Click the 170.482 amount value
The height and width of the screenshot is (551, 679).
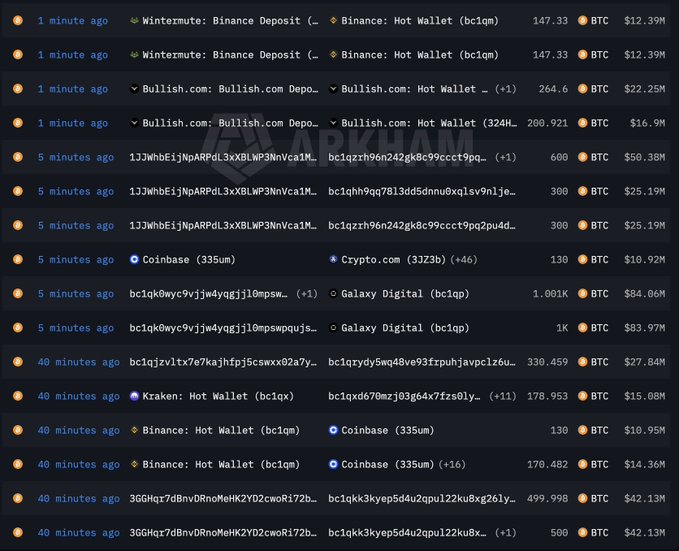[547, 464]
